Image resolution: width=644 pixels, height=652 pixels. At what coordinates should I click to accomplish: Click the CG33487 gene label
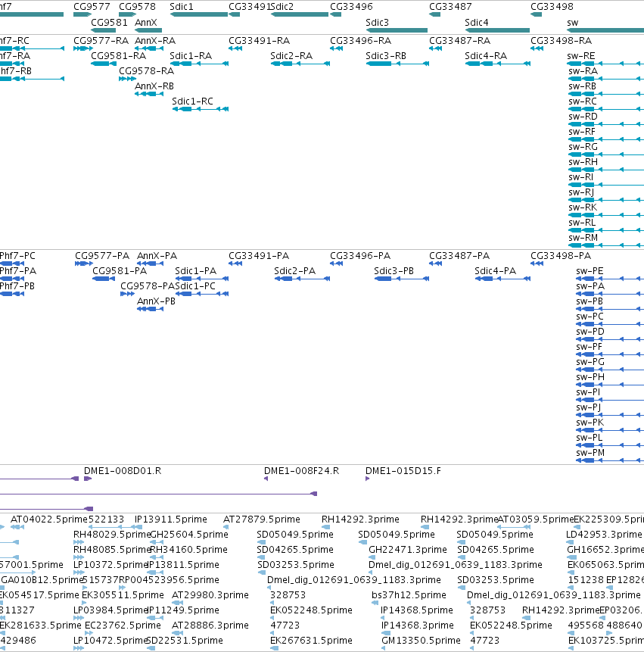tap(450, 7)
